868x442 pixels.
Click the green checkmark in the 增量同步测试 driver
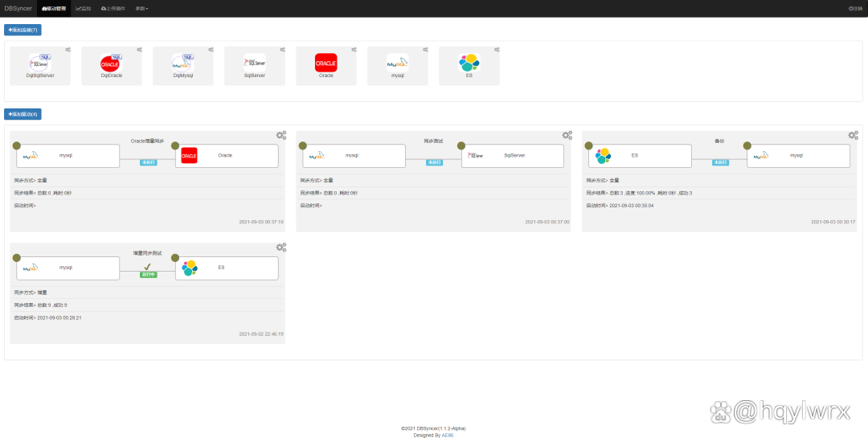tap(147, 267)
